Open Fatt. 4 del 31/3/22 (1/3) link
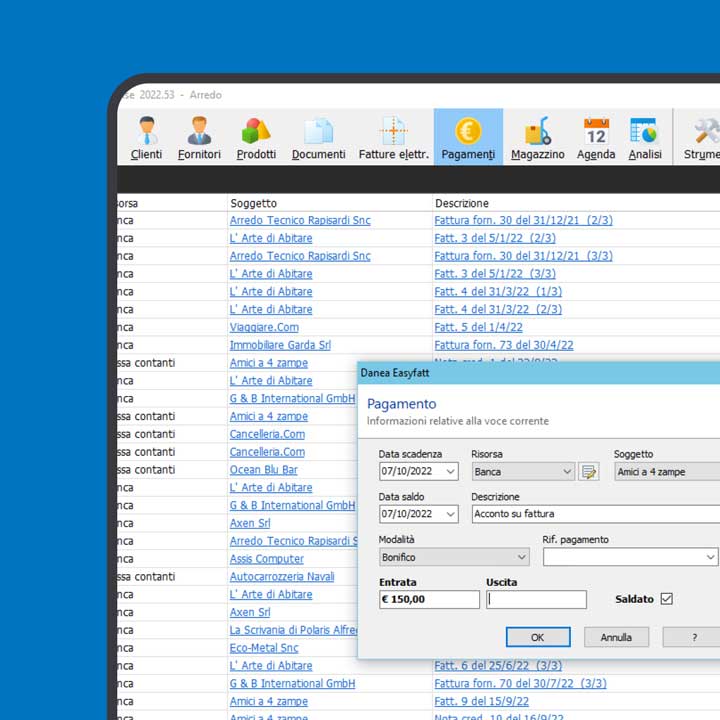The image size is (720, 720). click(x=498, y=292)
